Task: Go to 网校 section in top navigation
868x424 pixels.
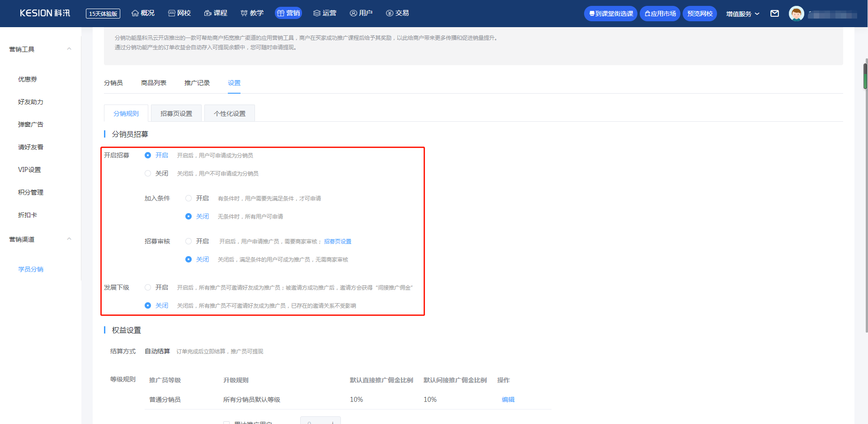Action: 179,13
